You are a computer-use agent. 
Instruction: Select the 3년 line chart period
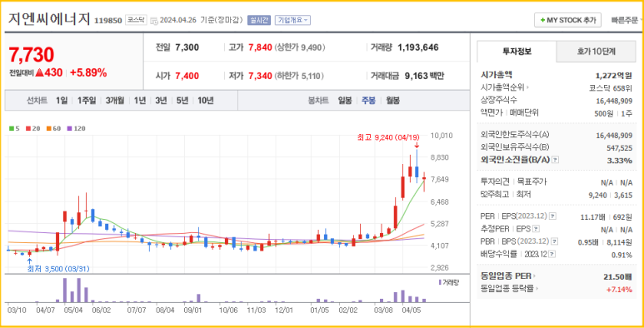tap(161, 101)
